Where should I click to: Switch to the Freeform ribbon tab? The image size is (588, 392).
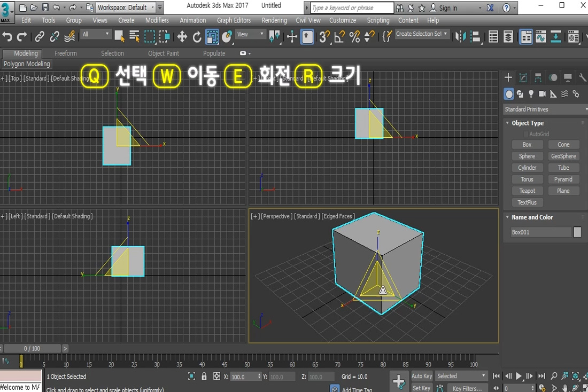[66, 53]
